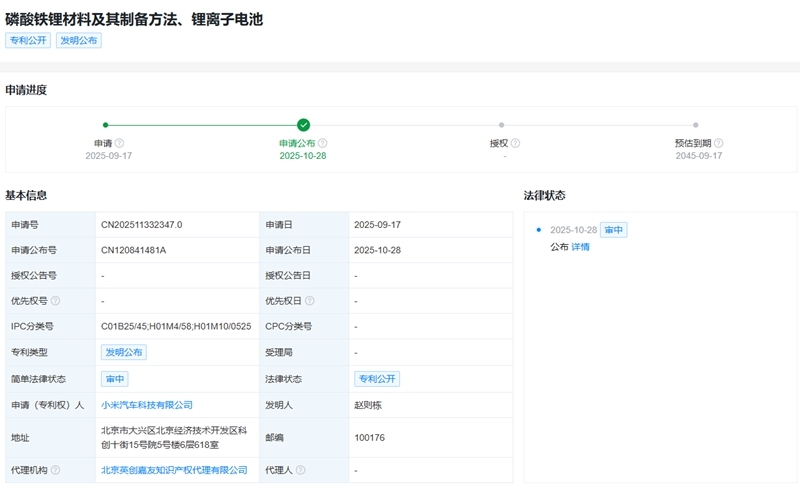Click the 审中 tag in 简单法律状态 row
This screenshot has height=487, width=800.
pyautogui.click(x=114, y=379)
